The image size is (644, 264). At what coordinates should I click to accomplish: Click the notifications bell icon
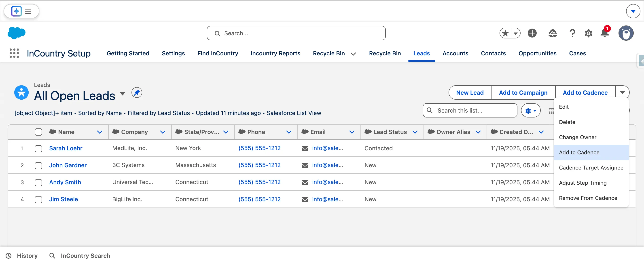[x=604, y=33]
